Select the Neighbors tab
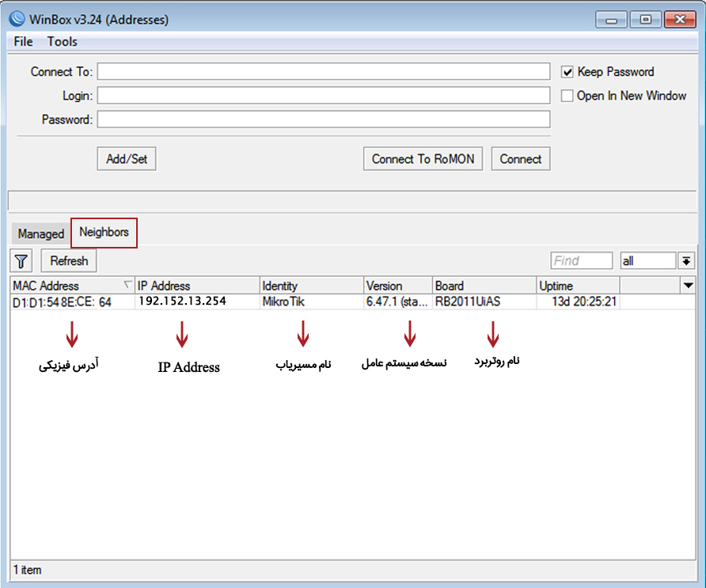Screen dimensions: 706x588 pos(104,233)
